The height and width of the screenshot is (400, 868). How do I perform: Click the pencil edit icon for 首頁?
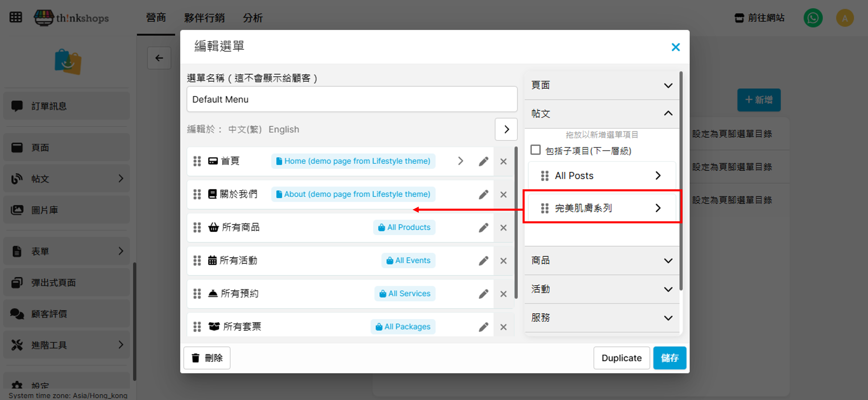point(483,162)
